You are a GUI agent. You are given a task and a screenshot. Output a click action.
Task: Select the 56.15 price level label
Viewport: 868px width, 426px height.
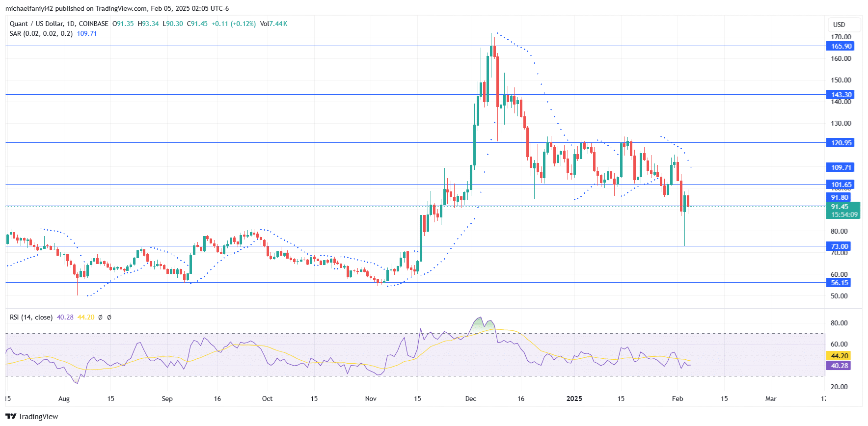point(840,283)
